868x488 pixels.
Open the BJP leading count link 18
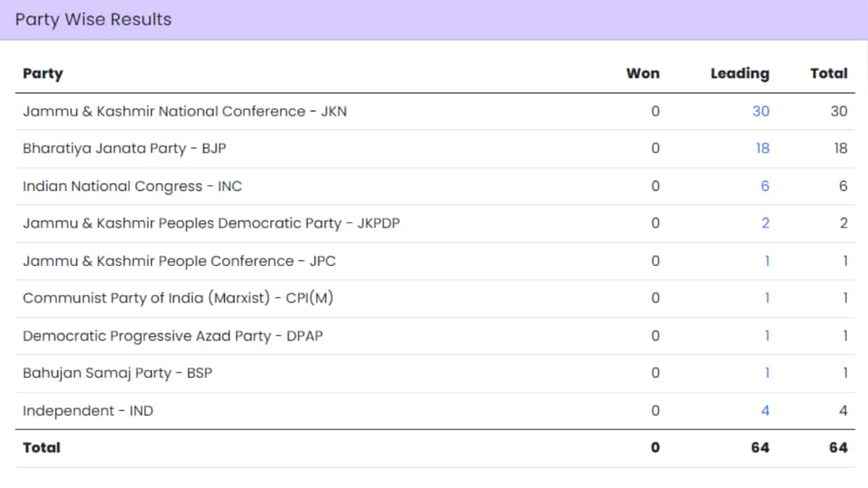click(762, 149)
